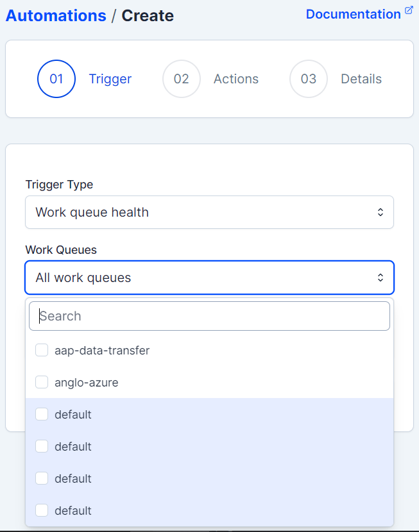Switch to the Actions step
Screen dimensions: 419x532
coord(236,79)
